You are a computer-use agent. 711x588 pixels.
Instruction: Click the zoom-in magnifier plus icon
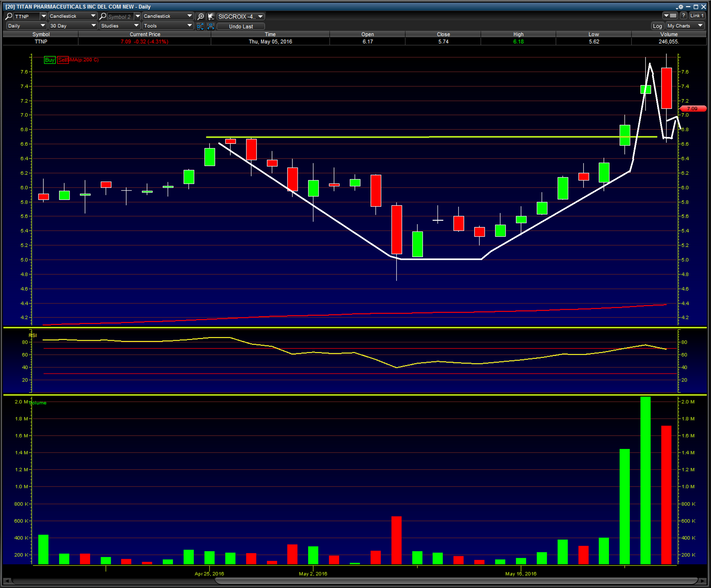pyautogui.click(x=201, y=16)
